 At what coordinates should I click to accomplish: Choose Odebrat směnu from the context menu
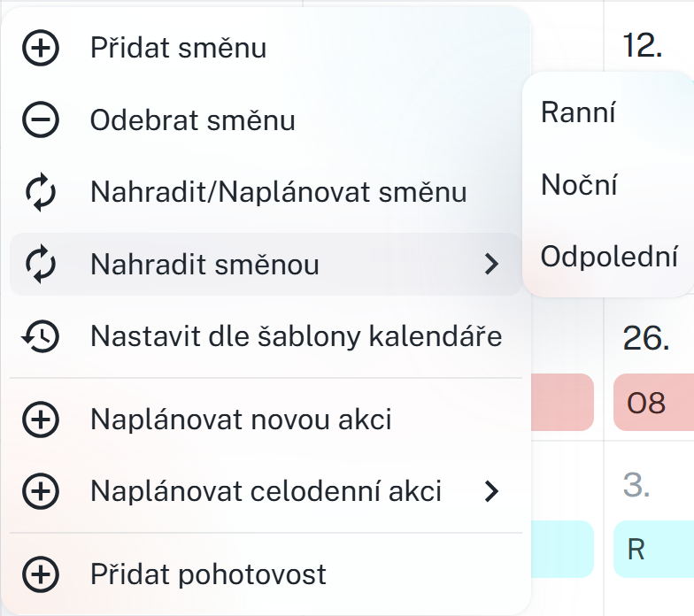(192, 120)
